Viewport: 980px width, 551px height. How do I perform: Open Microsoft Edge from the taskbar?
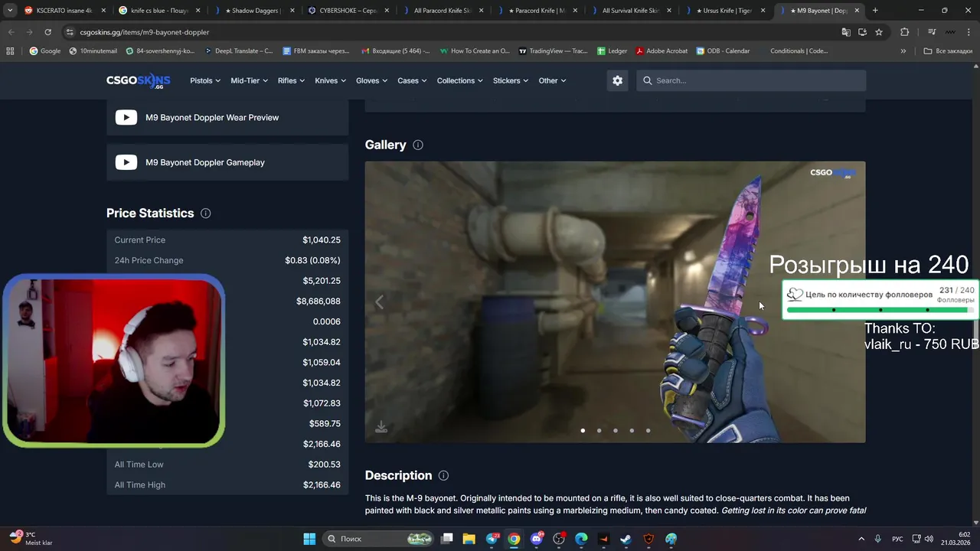(x=581, y=539)
